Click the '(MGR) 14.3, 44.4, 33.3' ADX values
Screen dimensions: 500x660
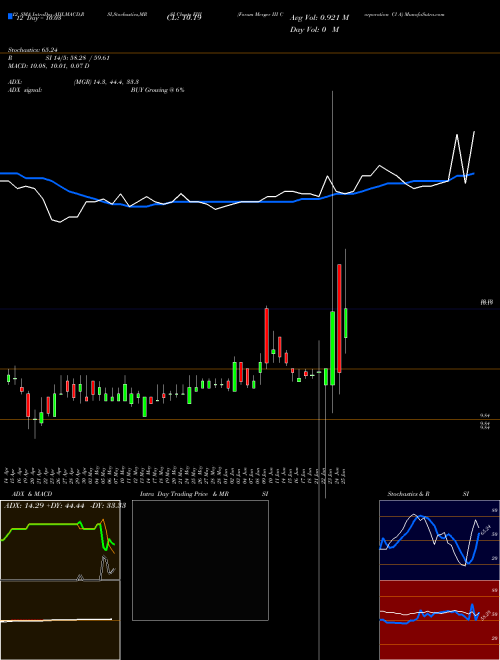[106, 82]
